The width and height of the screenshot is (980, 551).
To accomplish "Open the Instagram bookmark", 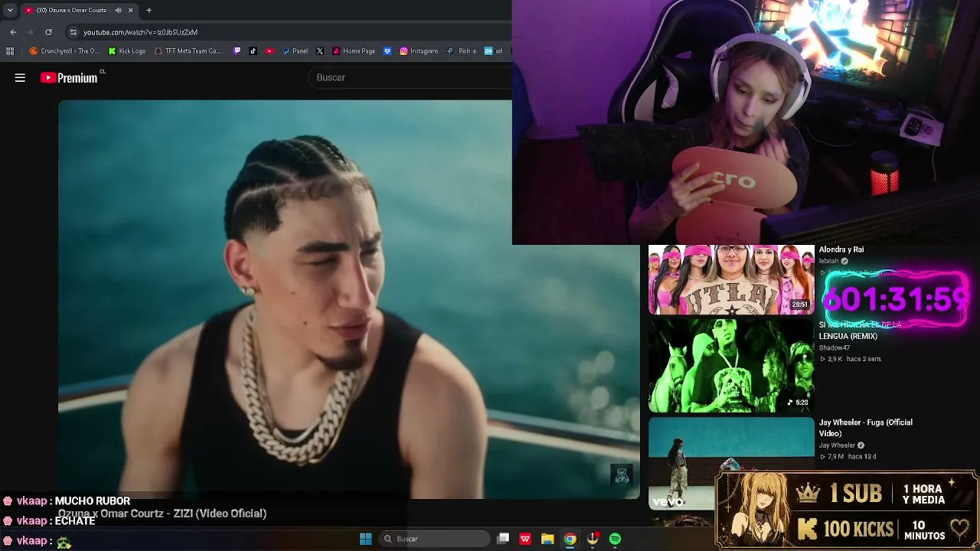I will 419,51.
